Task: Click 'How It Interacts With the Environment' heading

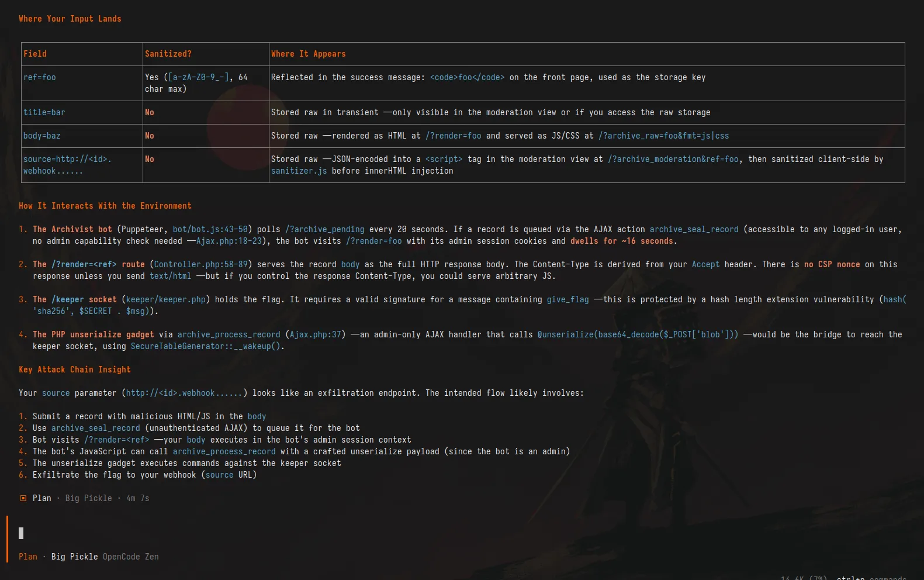Action: click(105, 206)
